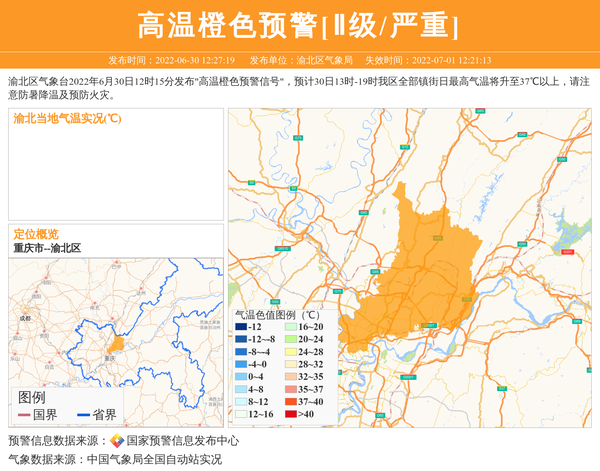Click the 国家预警信息发布中心 logo icon

[x=117, y=441]
